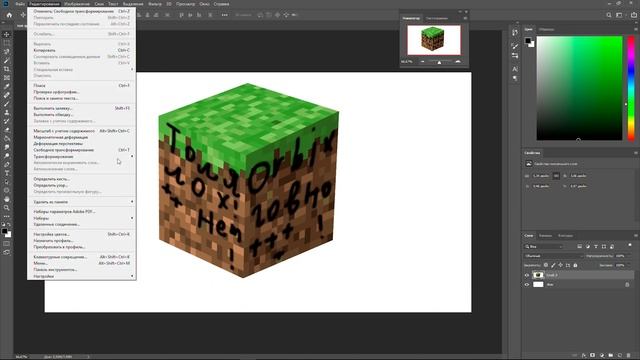Select the Hand tool
Image resolution: width=640 pixels, height=360 pixels.
[7, 199]
